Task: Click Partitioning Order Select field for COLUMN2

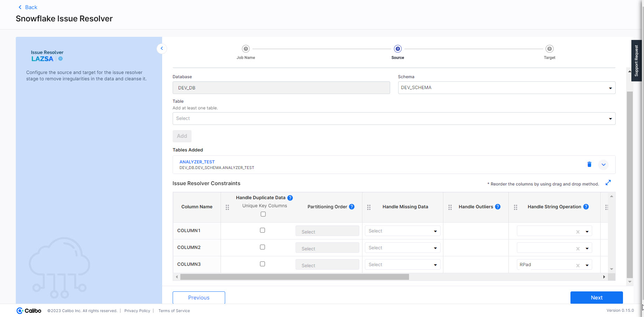Action: pos(327,248)
